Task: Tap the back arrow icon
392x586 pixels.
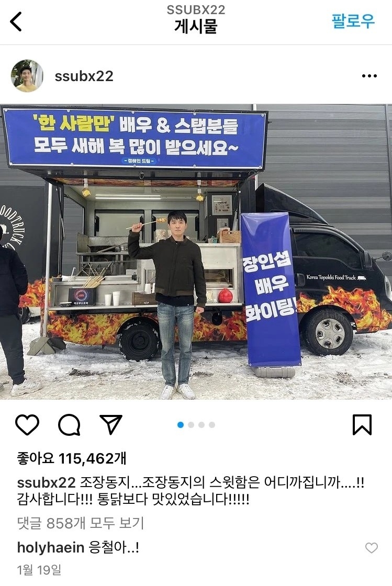Action: pos(16,21)
